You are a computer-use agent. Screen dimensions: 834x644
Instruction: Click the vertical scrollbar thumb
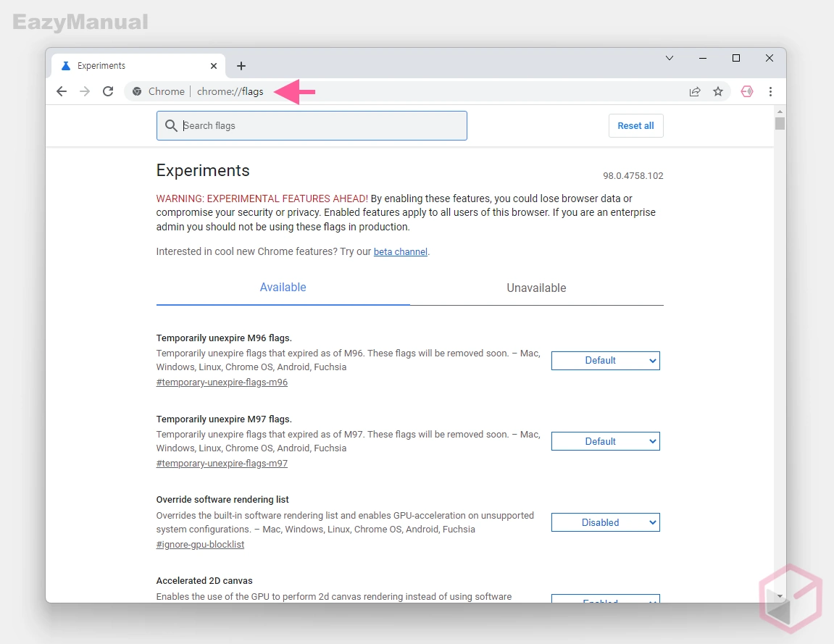(x=780, y=123)
